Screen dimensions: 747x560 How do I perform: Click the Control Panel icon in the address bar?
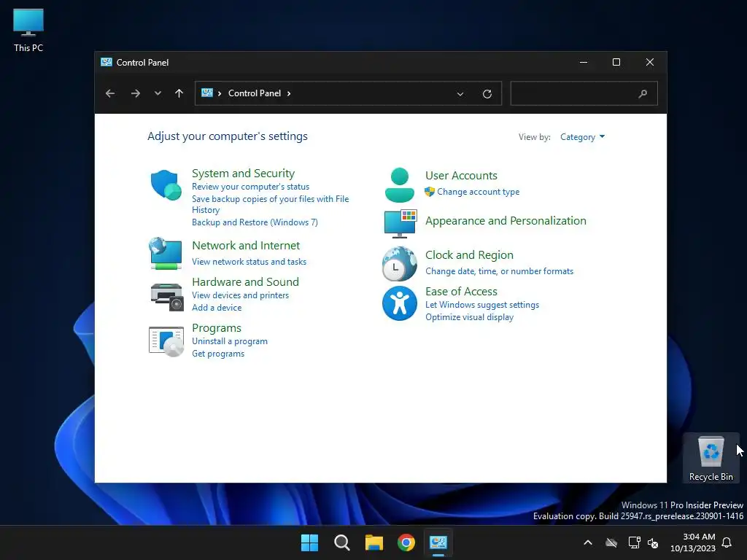[x=206, y=93]
